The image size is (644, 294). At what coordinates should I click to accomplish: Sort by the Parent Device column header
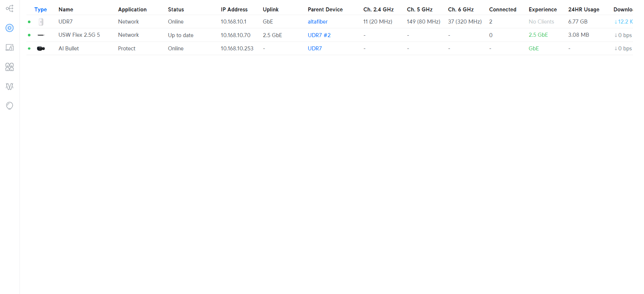click(x=325, y=10)
